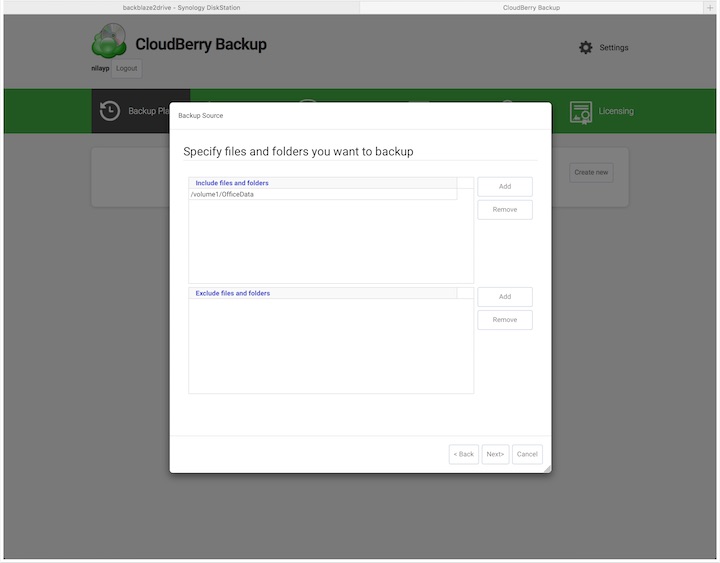Go back with the < Back button
The width and height of the screenshot is (720, 563).
coord(463,454)
